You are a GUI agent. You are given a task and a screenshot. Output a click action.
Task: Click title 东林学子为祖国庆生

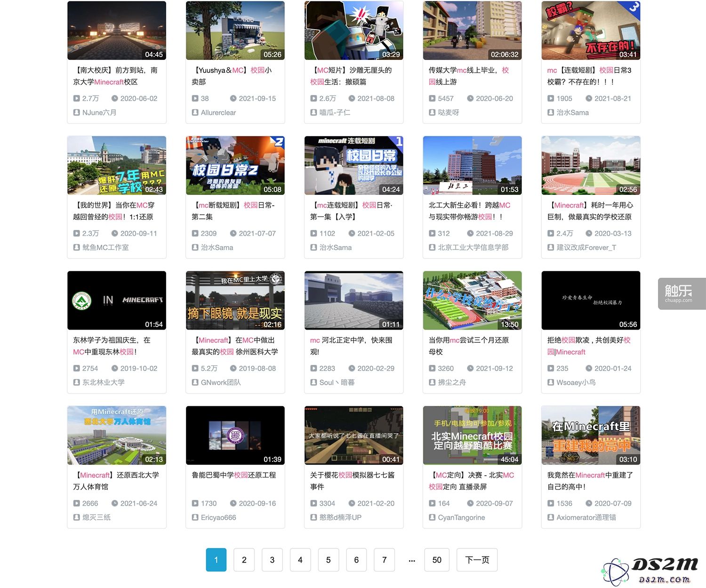(112, 346)
